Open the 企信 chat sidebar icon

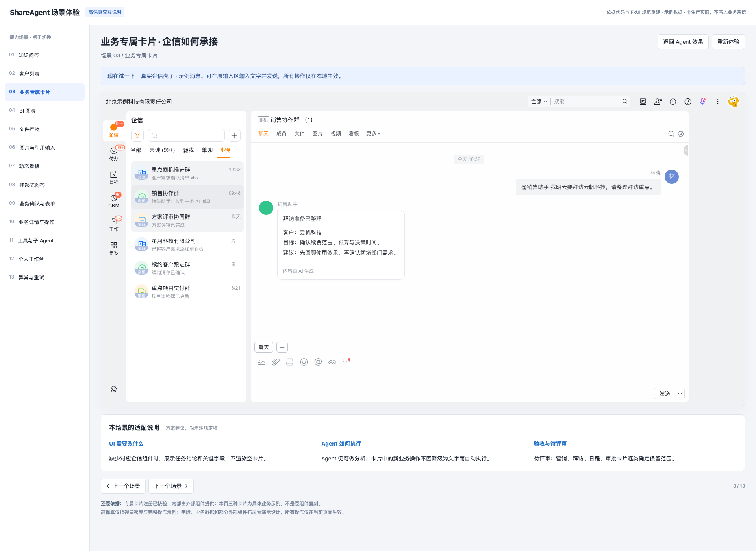coord(114,130)
